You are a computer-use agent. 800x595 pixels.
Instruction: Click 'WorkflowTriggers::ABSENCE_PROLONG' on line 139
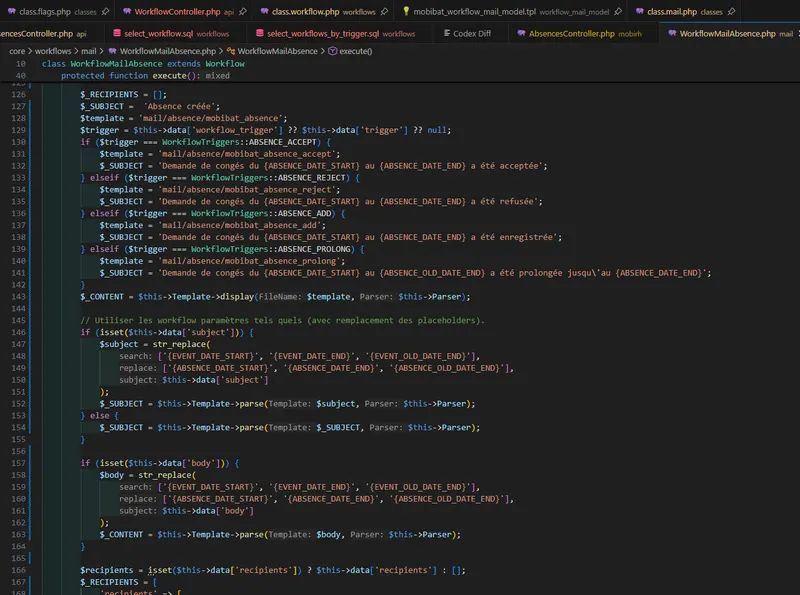pyautogui.click(x=273, y=249)
